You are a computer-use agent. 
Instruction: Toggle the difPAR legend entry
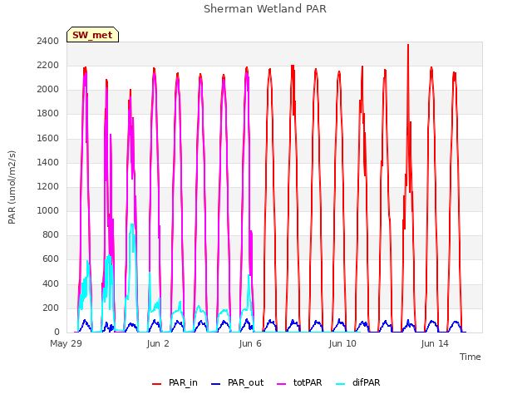(357, 382)
